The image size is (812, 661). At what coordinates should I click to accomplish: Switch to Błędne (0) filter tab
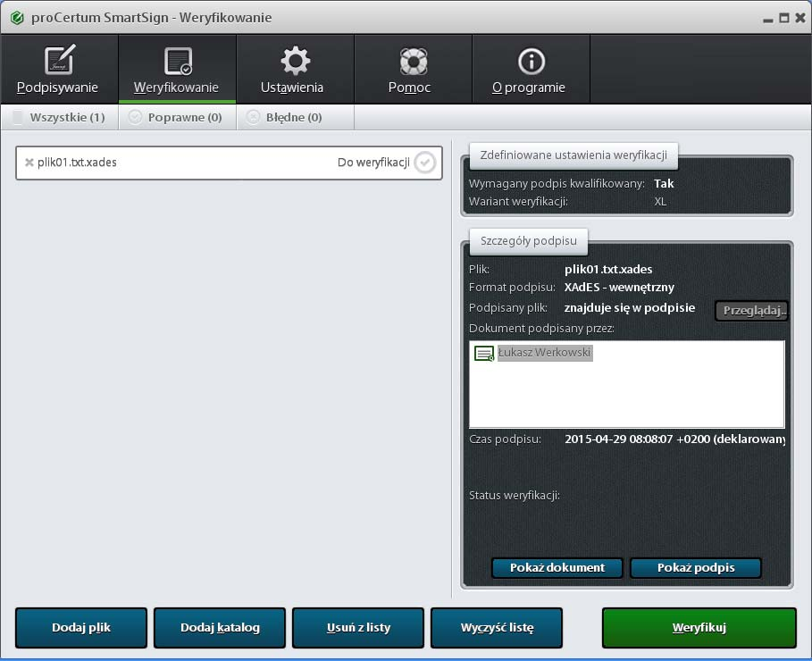point(296,117)
